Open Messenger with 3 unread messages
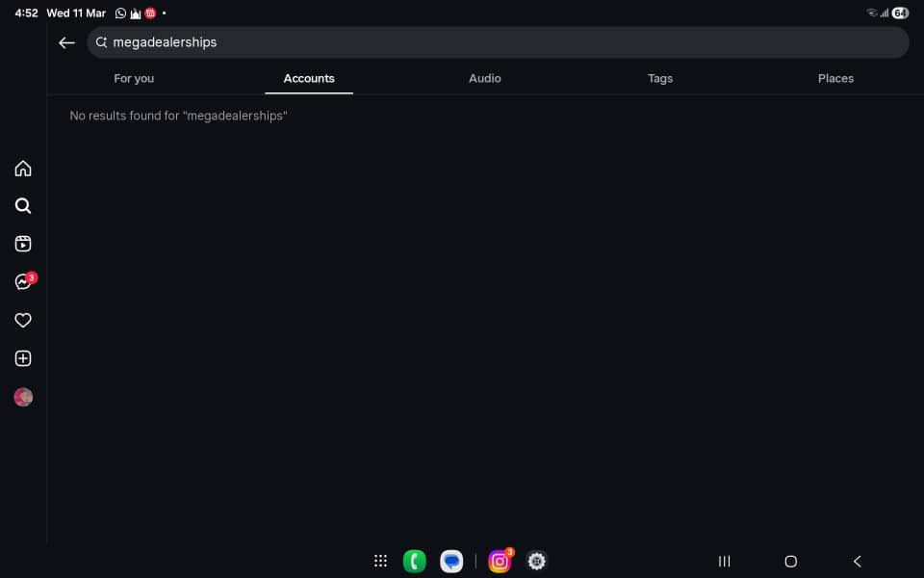 coord(25,280)
